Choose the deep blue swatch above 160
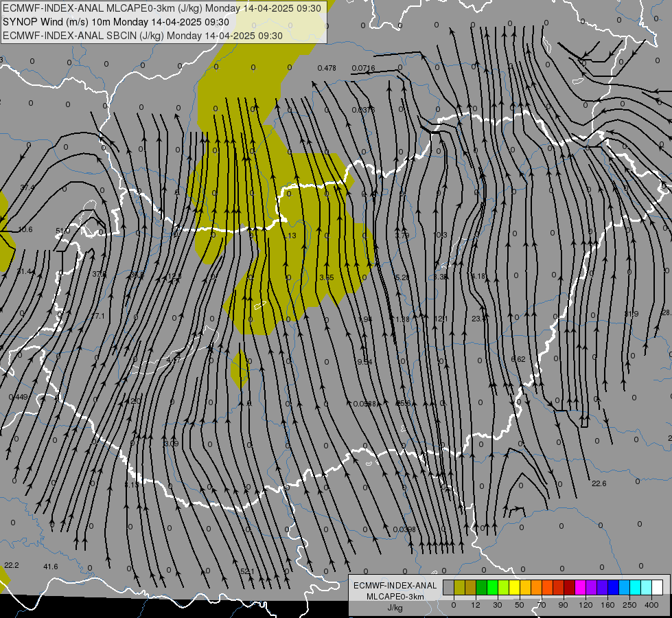672x618 pixels. point(613,587)
